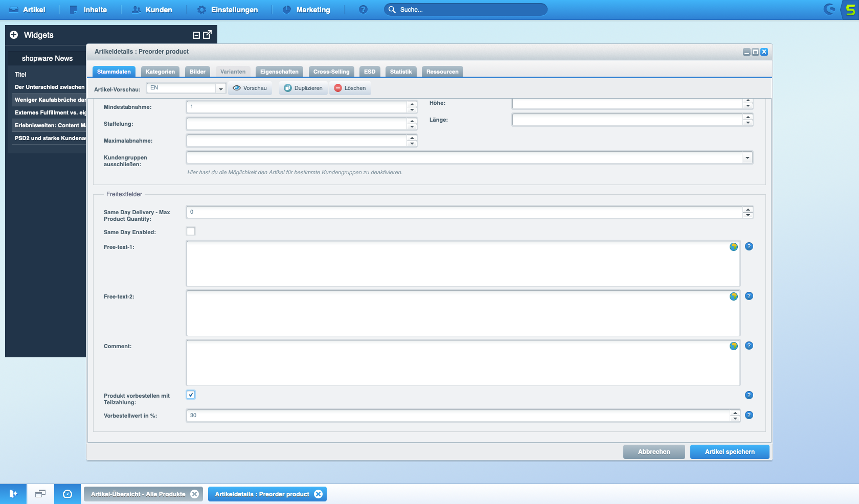Open the Artikel-Vorschau shop dropdown

(221, 88)
